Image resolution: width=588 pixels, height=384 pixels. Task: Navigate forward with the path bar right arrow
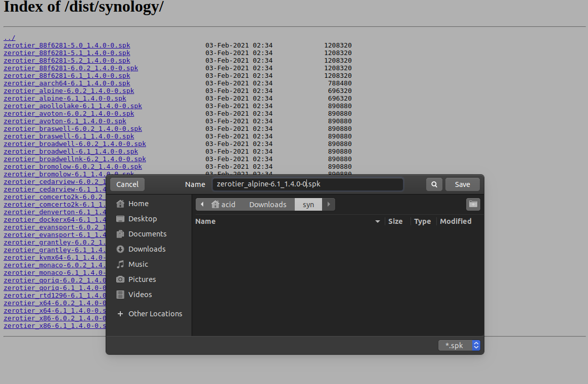329,204
